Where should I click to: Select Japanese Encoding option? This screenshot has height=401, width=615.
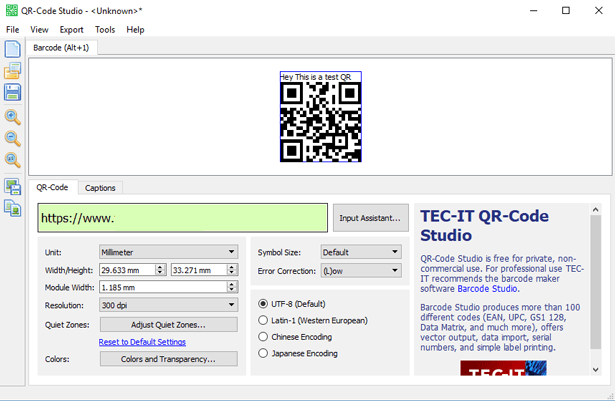298,354
